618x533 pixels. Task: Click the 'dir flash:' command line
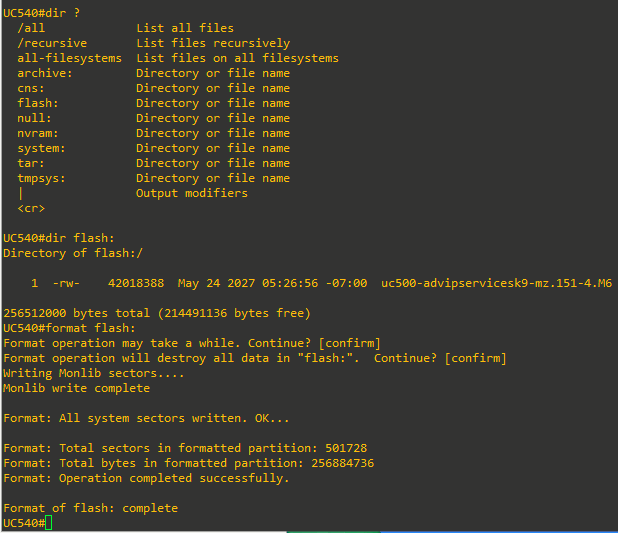[x=59, y=238]
